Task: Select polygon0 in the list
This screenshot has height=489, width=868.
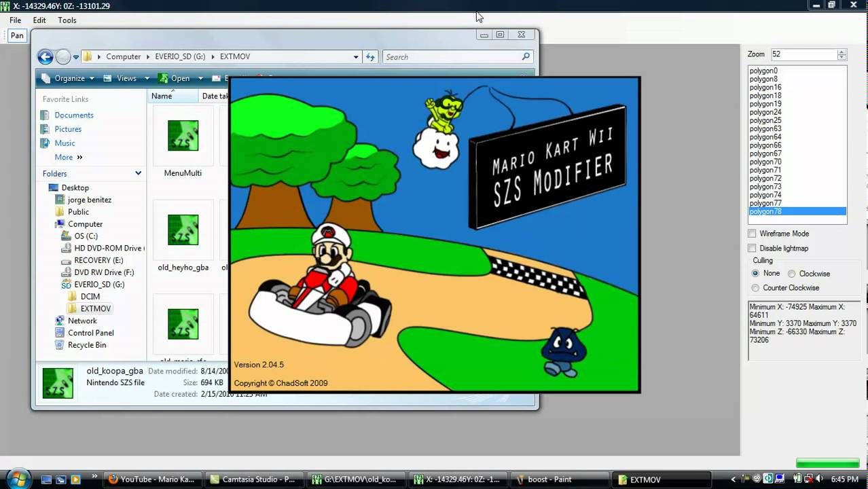Action: pyautogui.click(x=797, y=71)
